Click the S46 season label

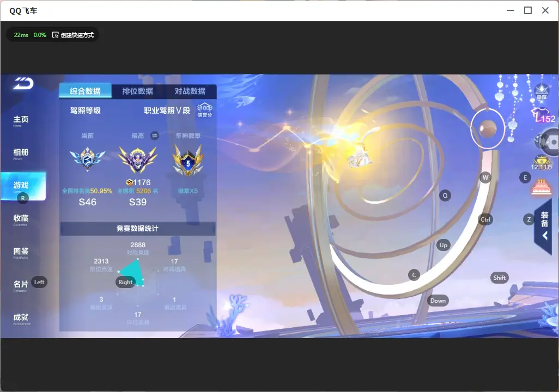click(x=87, y=202)
